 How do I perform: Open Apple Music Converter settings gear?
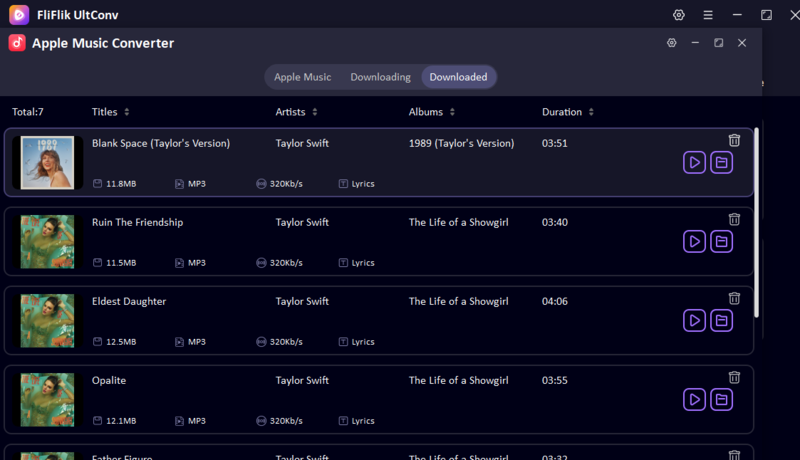click(x=672, y=43)
